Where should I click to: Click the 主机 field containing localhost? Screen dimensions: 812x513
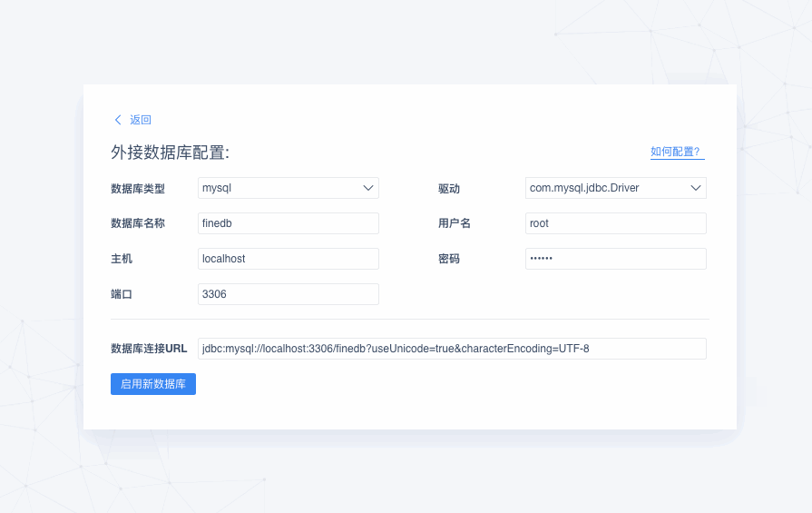coord(289,259)
